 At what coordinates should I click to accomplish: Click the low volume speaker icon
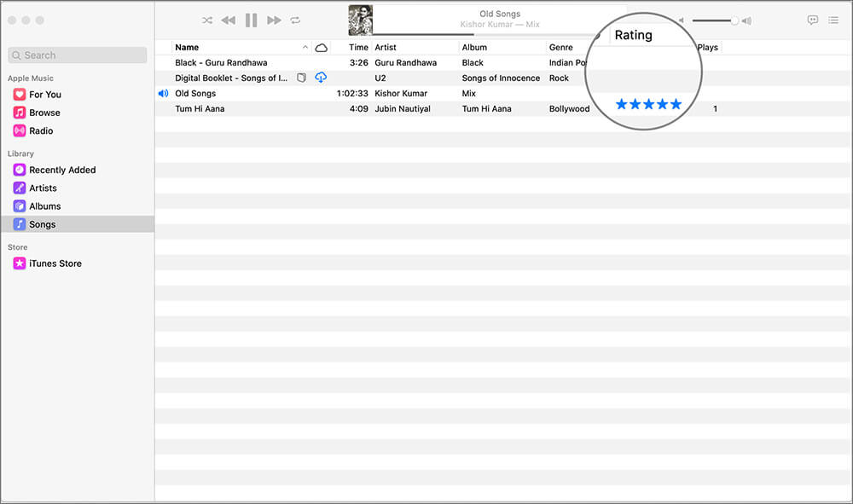click(681, 20)
